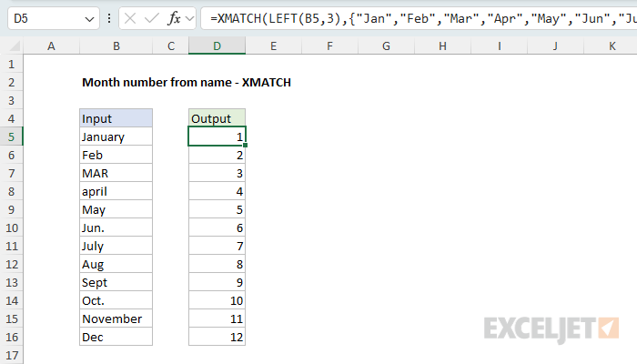Select cell containing Feb
637x364 pixels.
(x=116, y=156)
